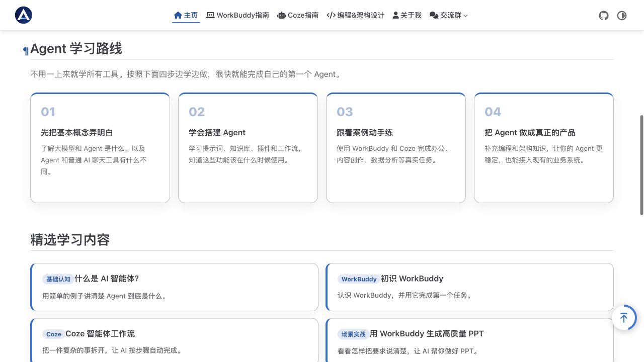Go to the 主页 nav tab
This screenshot has height=362, width=644.
click(x=186, y=16)
